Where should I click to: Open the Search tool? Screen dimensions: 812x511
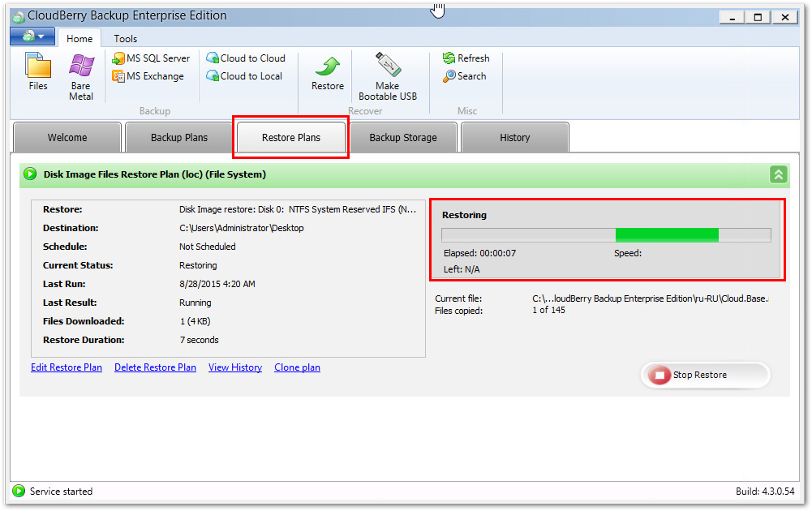tap(465, 76)
